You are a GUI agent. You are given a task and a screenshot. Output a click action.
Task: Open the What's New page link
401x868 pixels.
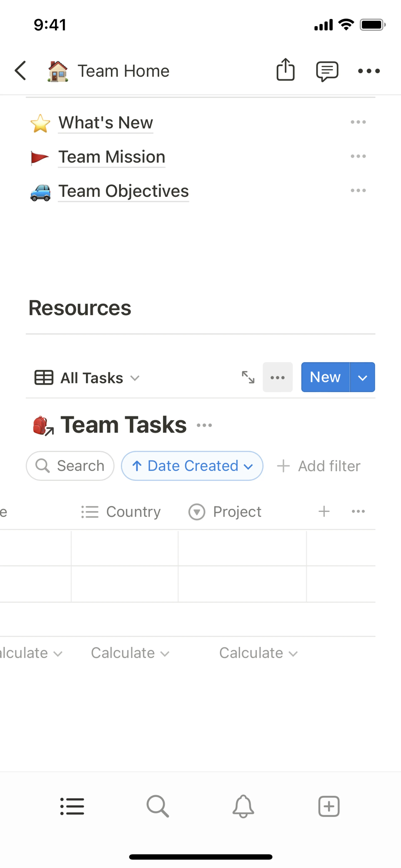click(x=105, y=122)
